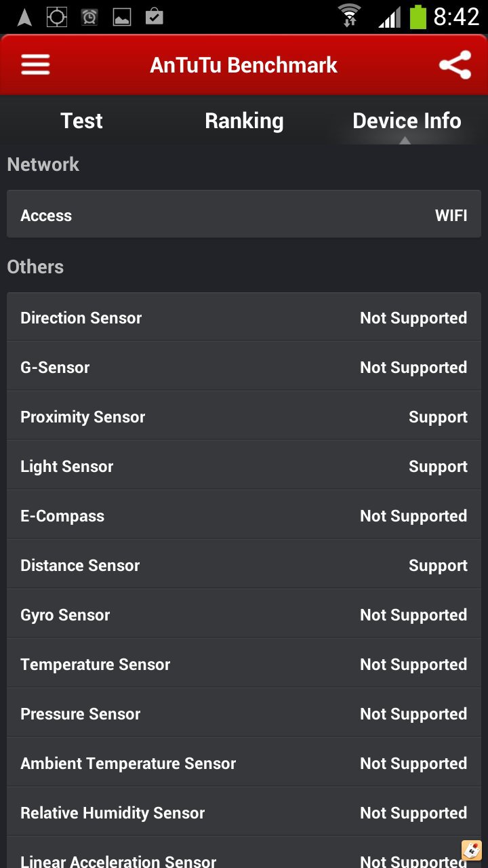This screenshot has height=868, width=488.
Task: Tap the alarm clock status icon
Action: (89, 17)
